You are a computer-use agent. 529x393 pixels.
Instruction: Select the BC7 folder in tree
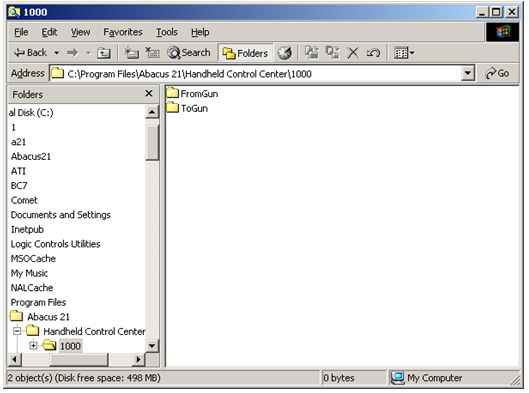pyautogui.click(x=19, y=186)
